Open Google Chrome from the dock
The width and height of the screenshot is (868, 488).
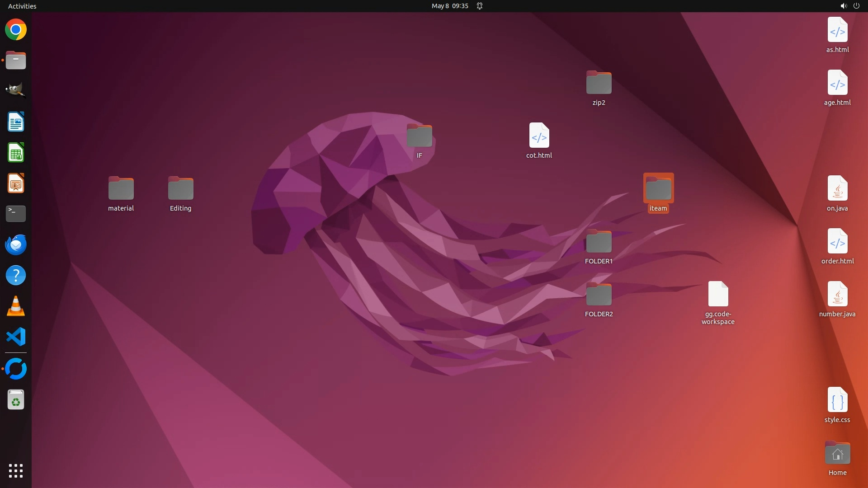[x=16, y=30]
